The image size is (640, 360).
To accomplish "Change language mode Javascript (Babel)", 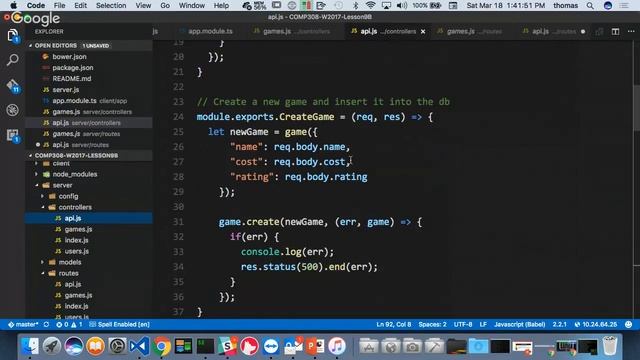I will [519, 324].
